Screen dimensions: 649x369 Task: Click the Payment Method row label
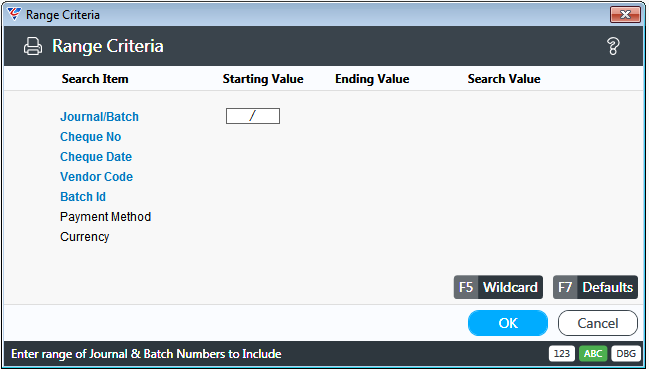106,217
